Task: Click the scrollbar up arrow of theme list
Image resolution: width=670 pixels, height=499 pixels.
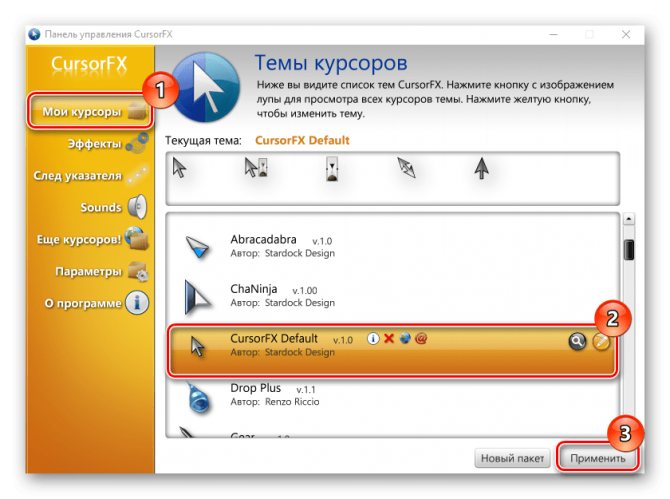Action: pos(629,219)
